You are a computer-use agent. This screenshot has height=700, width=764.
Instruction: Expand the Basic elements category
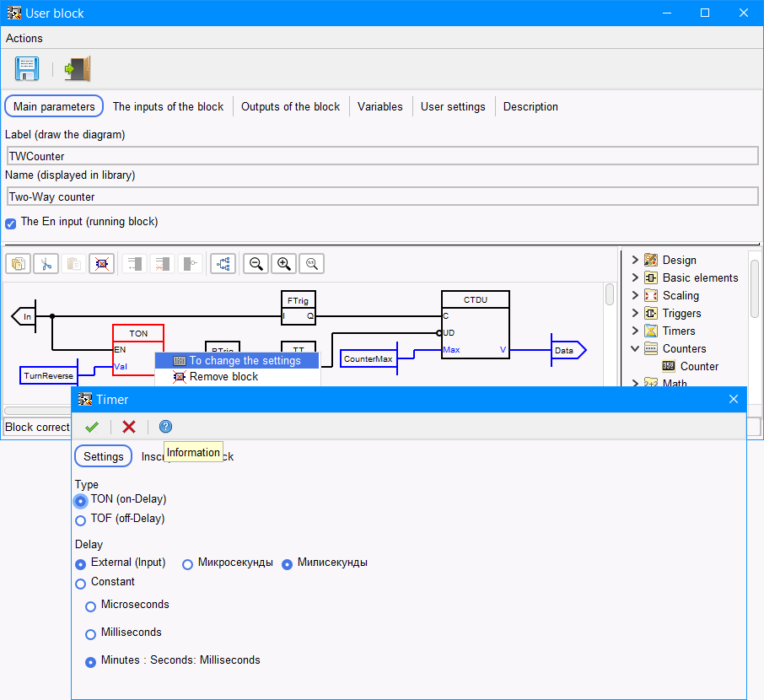tap(635, 277)
